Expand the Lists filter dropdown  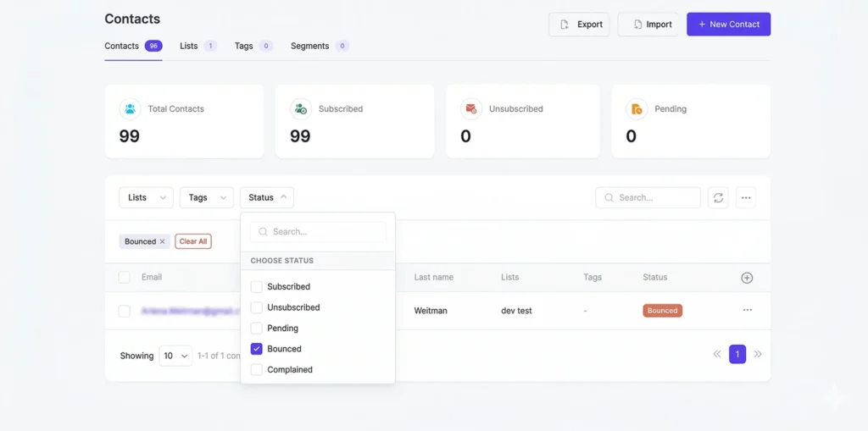[146, 197]
